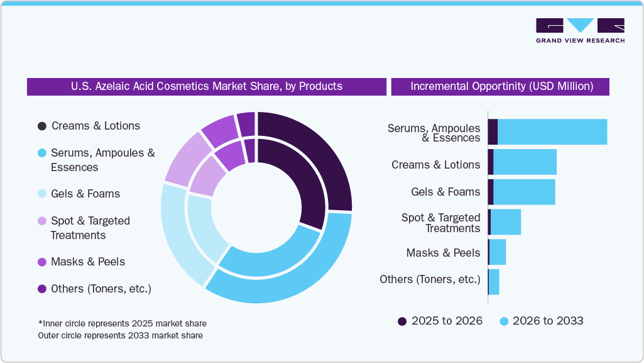Select the Spot & Targeted Treatments legend marker

41,221
